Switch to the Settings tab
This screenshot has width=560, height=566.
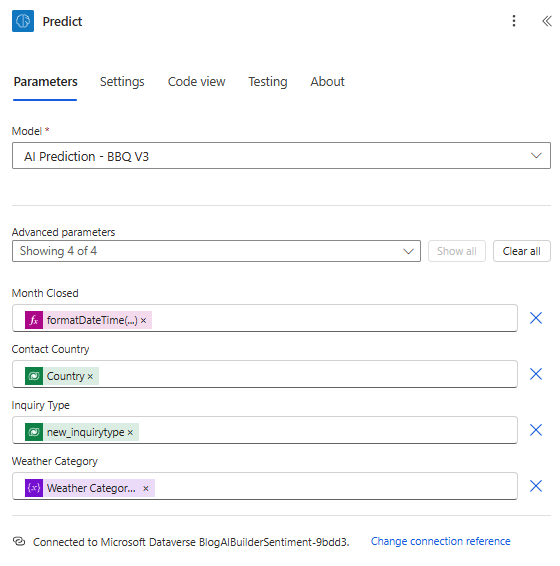[x=122, y=82]
